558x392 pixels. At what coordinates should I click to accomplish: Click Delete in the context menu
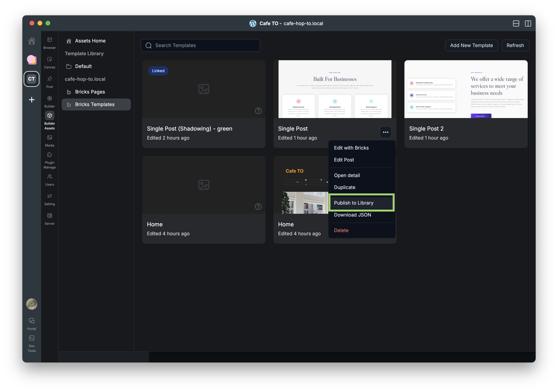[341, 230]
